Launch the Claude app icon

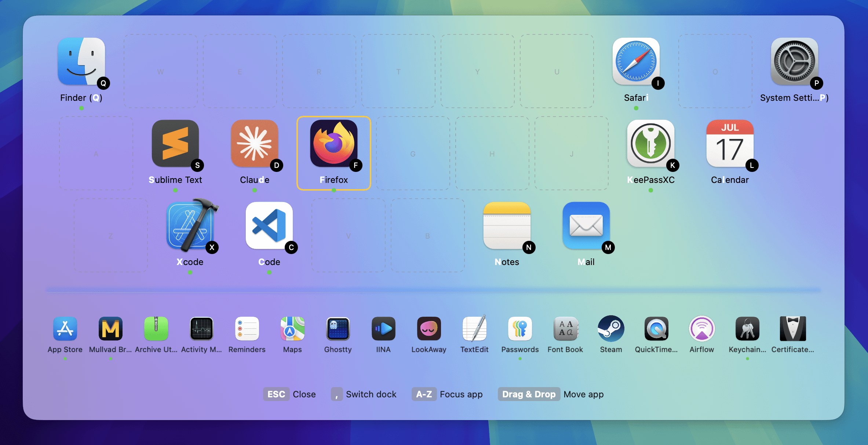255,143
